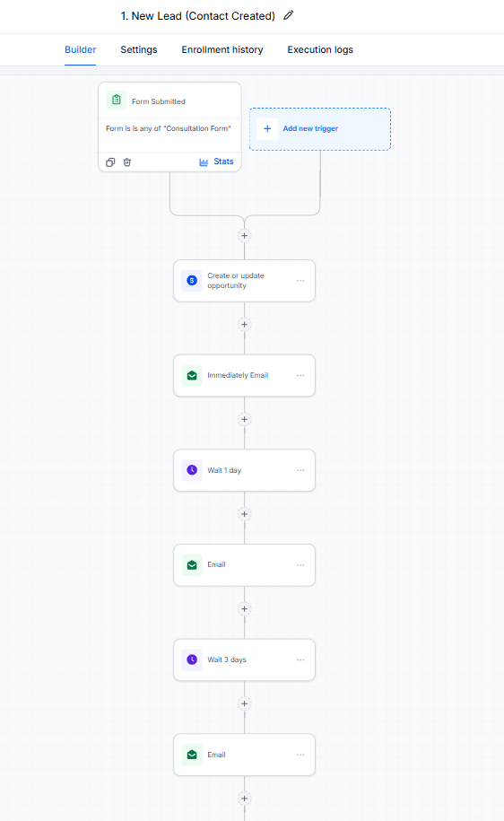Open Stats for the Form Submitted trigger
The height and width of the screenshot is (821, 504).
click(216, 162)
